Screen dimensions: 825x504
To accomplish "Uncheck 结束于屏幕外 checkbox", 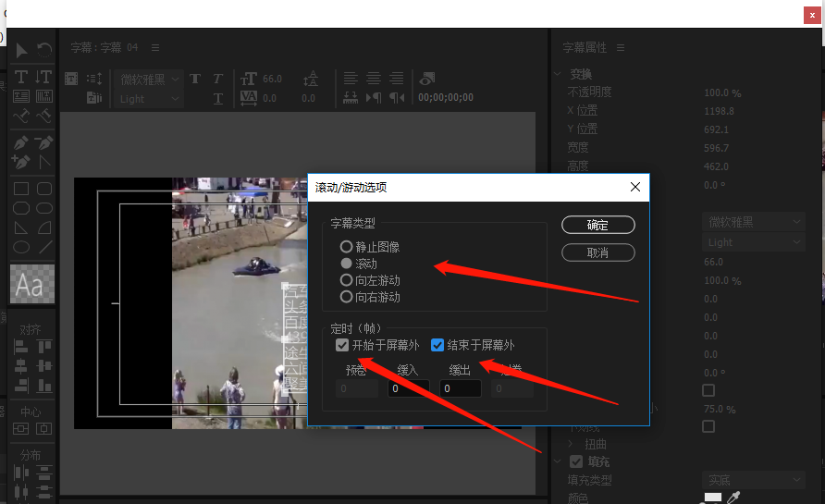I will click(x=437, y=345).
